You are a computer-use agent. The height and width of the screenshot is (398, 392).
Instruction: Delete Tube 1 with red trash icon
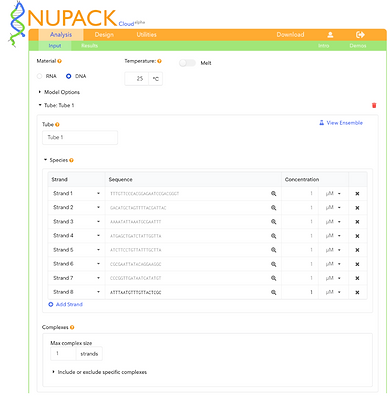point(374,105)
